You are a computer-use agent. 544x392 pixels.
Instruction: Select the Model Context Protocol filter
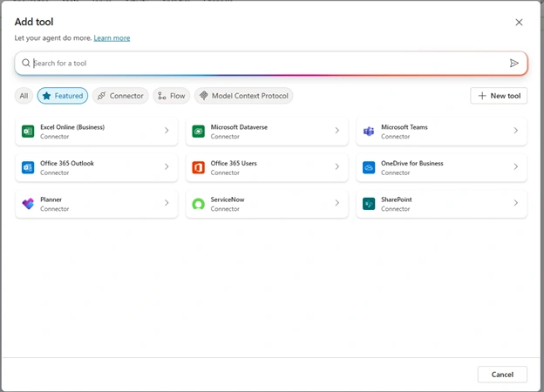244,96
